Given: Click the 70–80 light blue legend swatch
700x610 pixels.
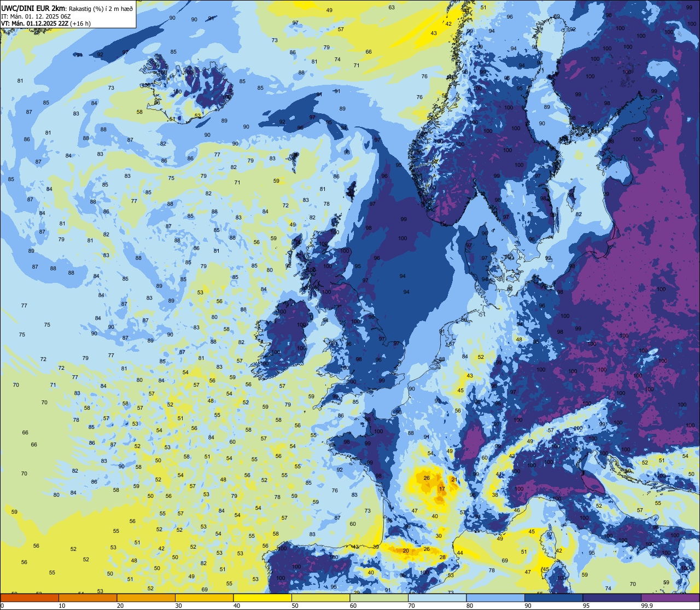Looking at the screenshot, I should coord(437,598).
